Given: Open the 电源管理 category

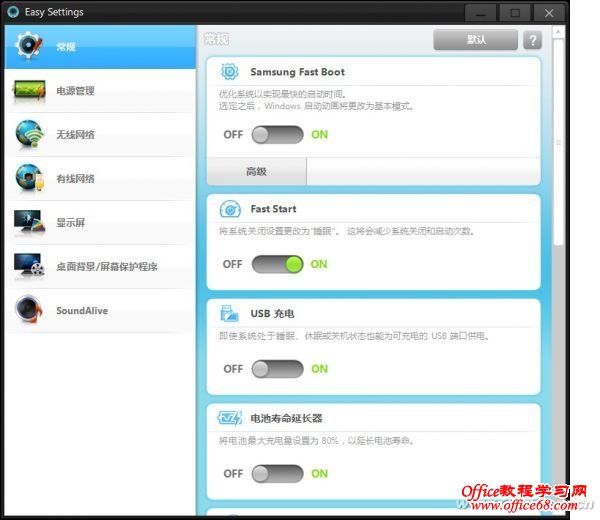Looking at the screenshot, I should coord(100,91).
